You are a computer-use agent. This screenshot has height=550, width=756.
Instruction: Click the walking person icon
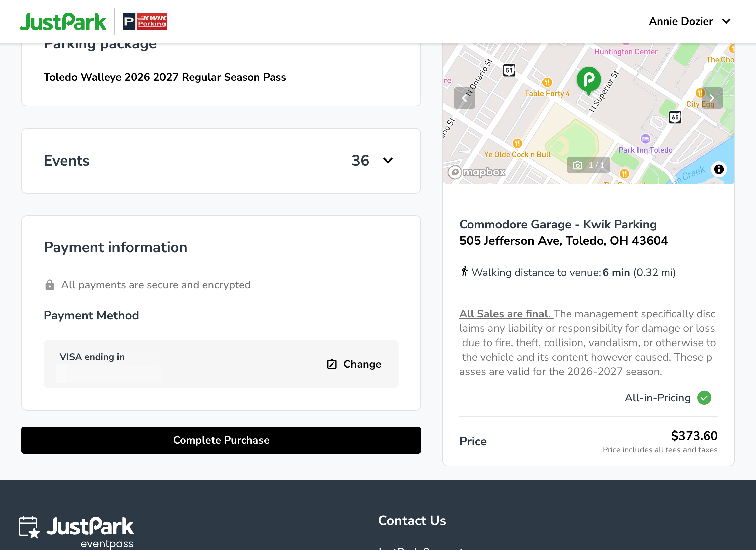[464, 271]
